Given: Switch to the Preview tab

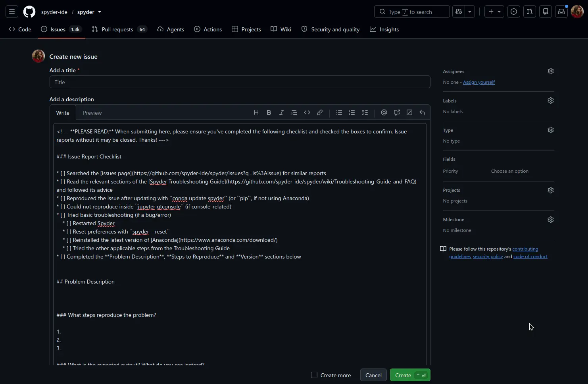Looking at the screenshot, I should pos(92,113).
